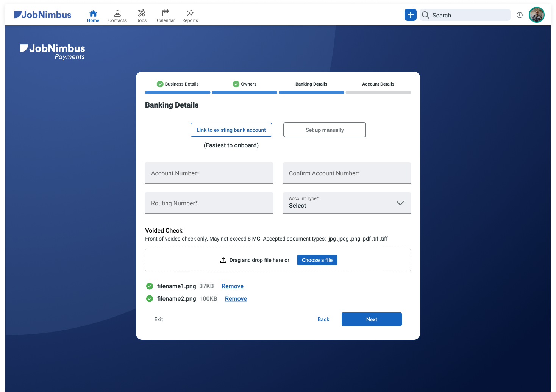Open the Account Type Select dropdown
The width and height of the screenshot is (556, 392).
point(347,203)
